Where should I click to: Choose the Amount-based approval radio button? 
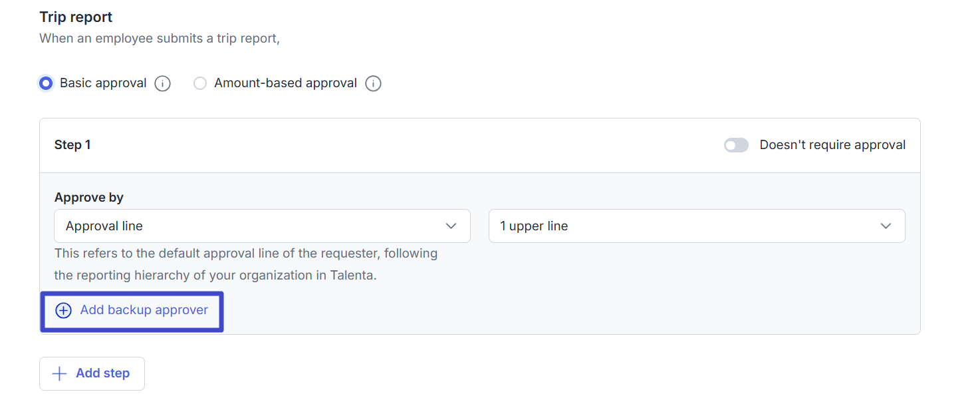200,84
